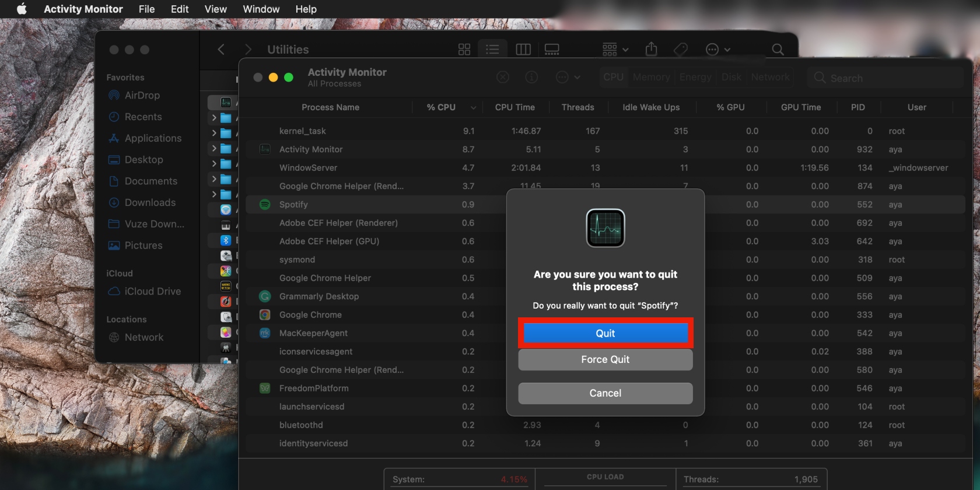The image size is (980, 490).
Task: Switch to the Disk tab
Action: click(x=731, y=77)
